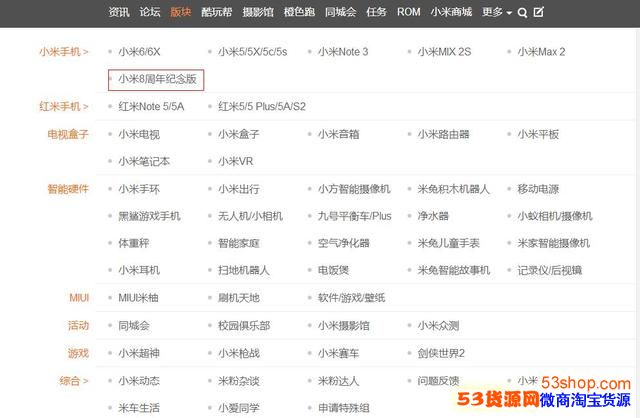Open the 电饭煲 board
The image size is (640, 418).
pos(333,271)
